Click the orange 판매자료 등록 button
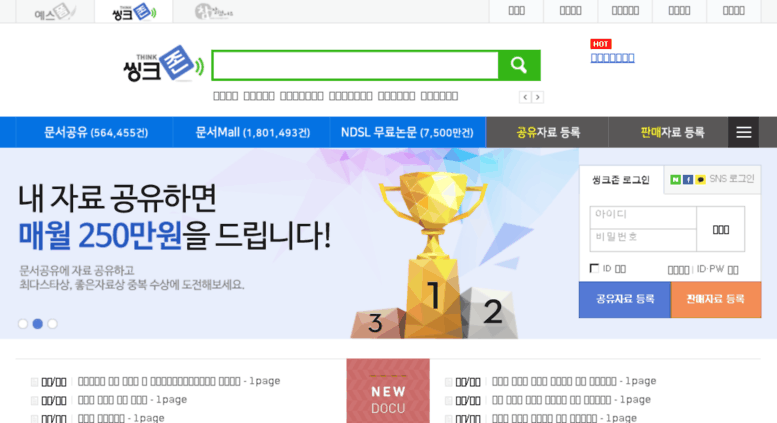777x423 pixels. (716, 299)
